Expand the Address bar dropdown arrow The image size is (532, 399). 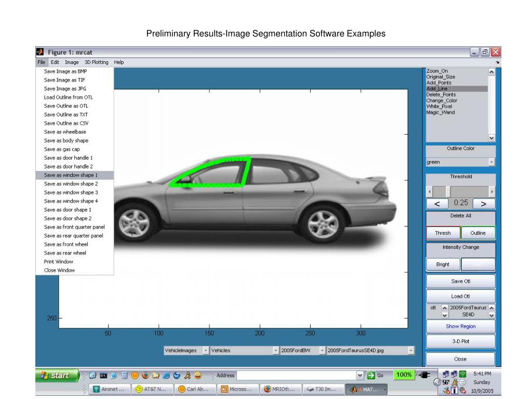360,375
